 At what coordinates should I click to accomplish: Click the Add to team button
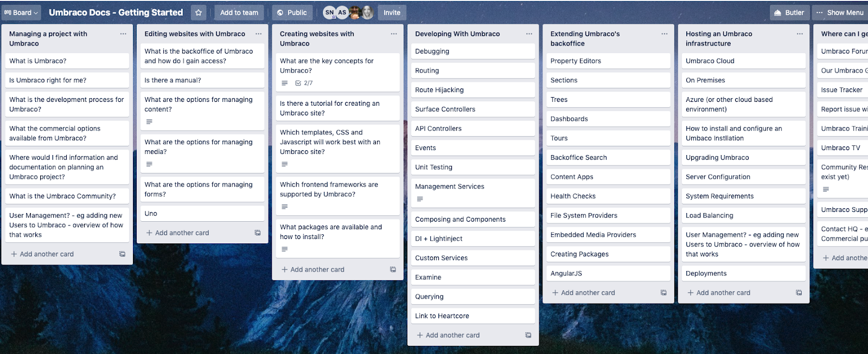(x=239, y=12)
